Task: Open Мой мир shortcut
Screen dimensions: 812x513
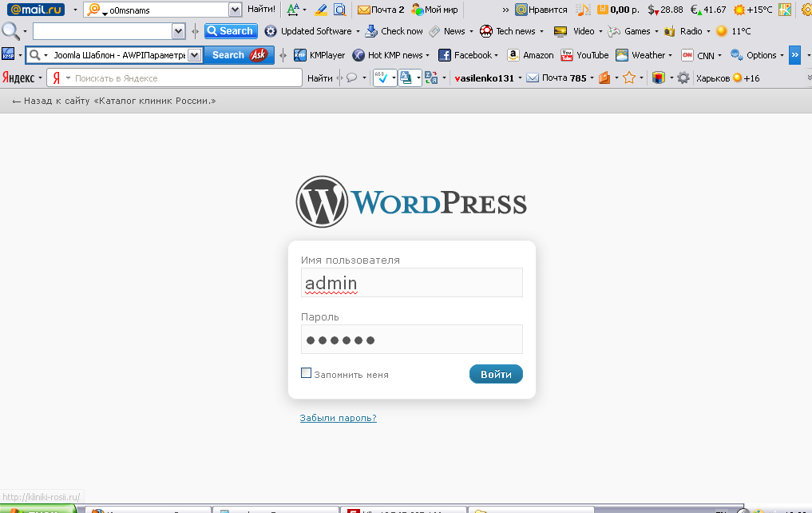Action: pos(434,10)
